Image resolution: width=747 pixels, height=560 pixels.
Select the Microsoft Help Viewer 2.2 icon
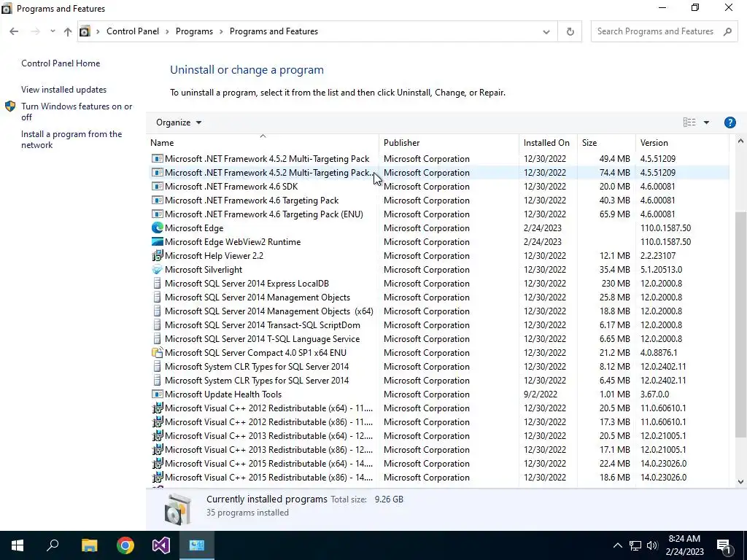click(x=158, y=256)
